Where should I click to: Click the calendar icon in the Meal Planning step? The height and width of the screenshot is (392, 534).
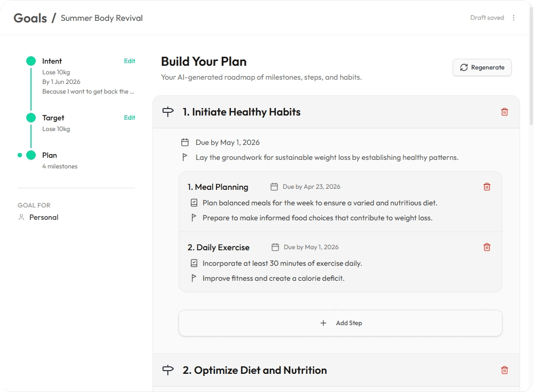(274, 187)
